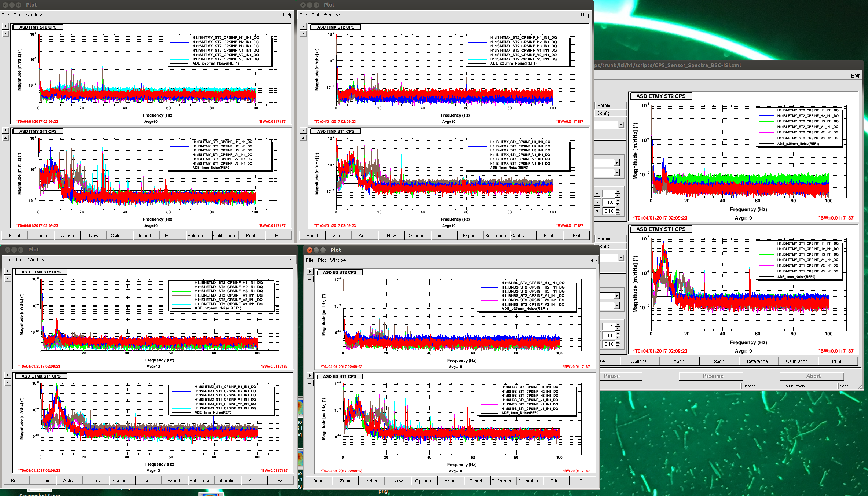Decrease value 1 stepper beside ETMY ST2 plot

(618, 195)
